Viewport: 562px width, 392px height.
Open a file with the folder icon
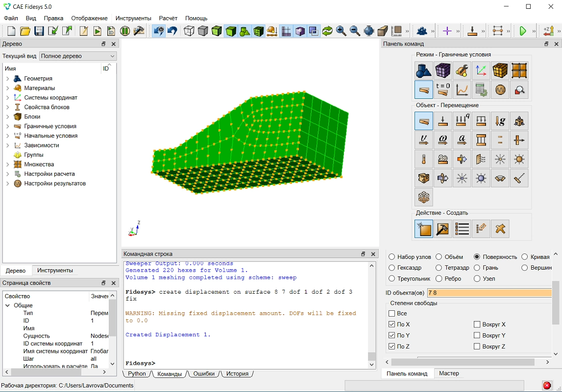click(x=25, y=31)
